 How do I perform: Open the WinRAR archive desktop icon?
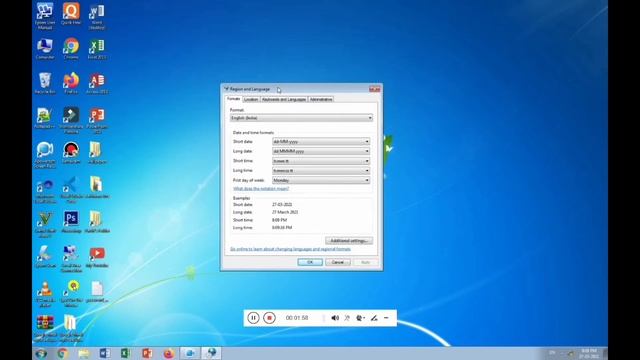click(x=45, y=329)
